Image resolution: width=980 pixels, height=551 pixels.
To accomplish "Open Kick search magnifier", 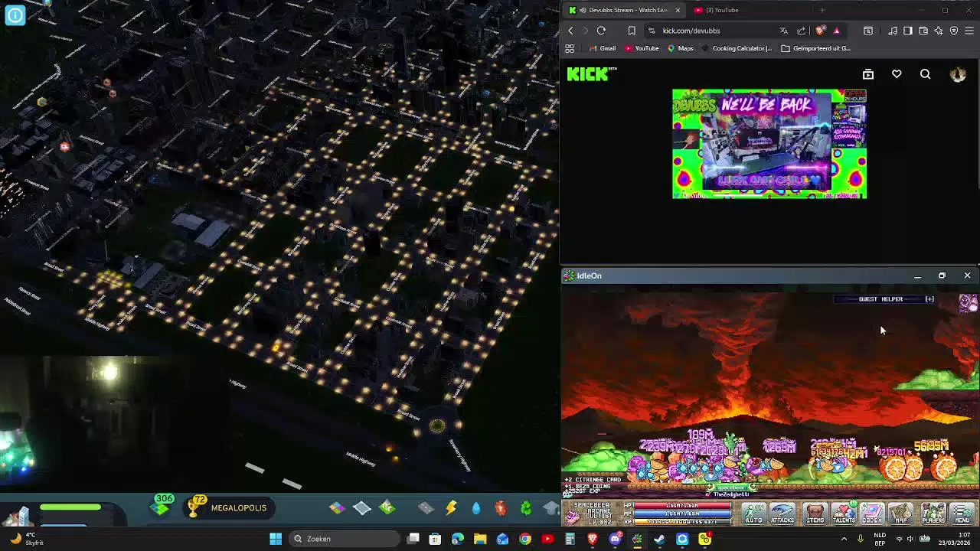I will click(925, 74).
